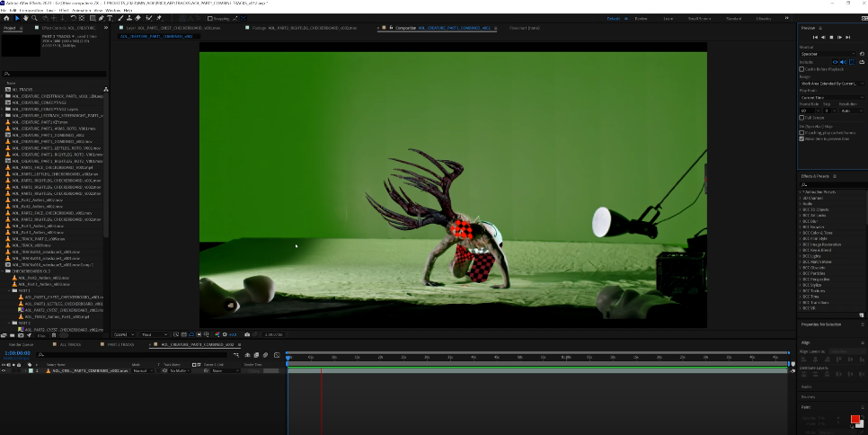The height and width of the screenshot is (435, 868).
Task: Switch to the Small Screen workspace
Action: click(699, 18)
